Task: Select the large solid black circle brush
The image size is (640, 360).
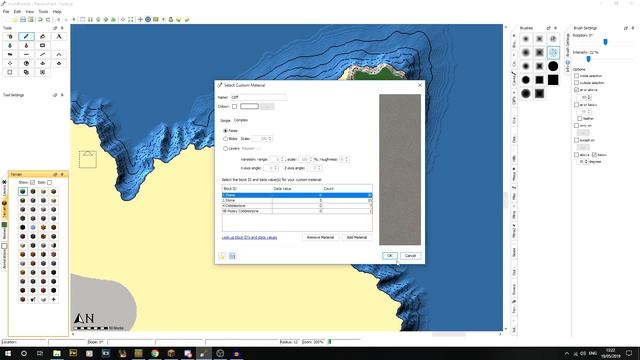Action: pyautogui.click(x=553, y=66)
